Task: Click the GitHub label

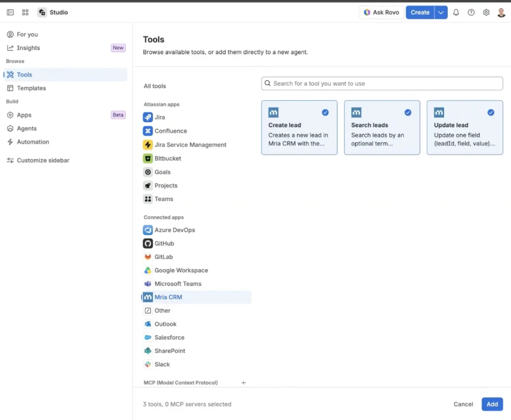Action: [164, 243]
